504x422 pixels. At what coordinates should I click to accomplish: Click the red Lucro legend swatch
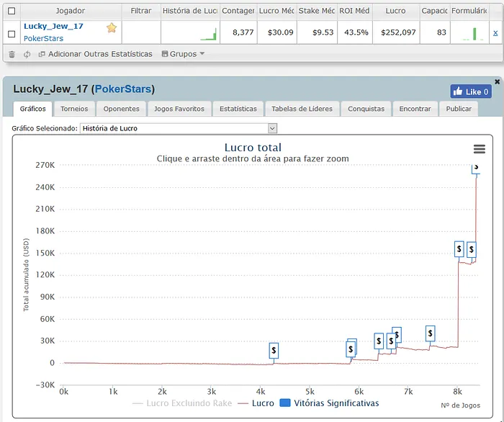point(243,403)
